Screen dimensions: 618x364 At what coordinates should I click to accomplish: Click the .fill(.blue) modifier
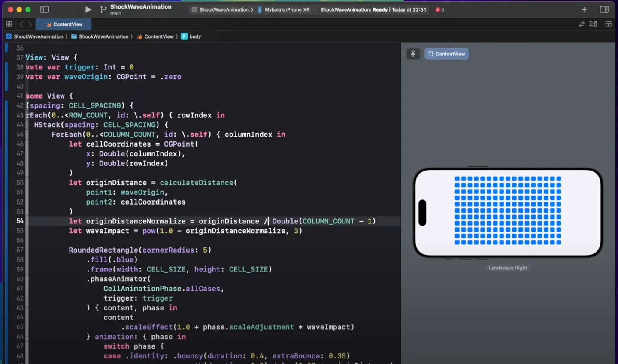click(112, 260)
